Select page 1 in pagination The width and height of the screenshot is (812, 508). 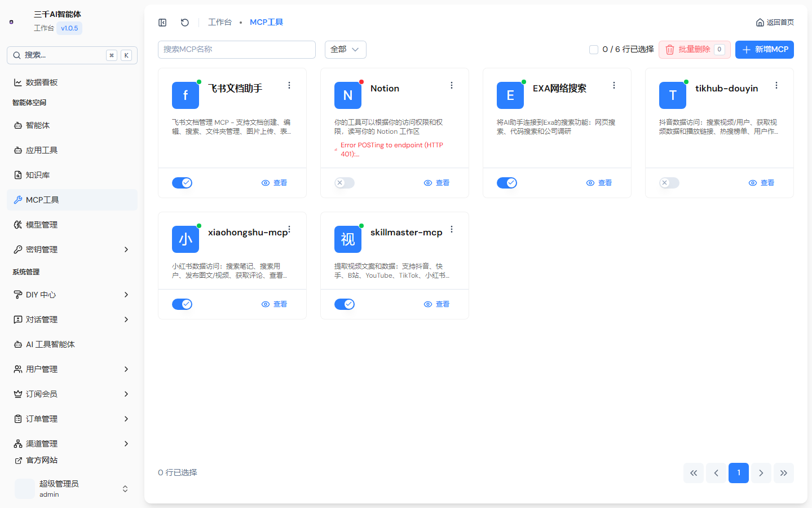pyautogui.click(x=739, y=473)
